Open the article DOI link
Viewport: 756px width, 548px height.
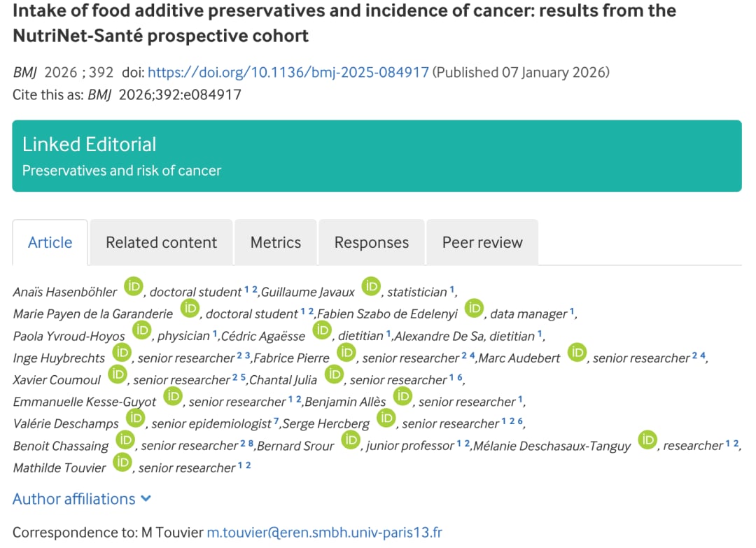click(x=288, y=72)
